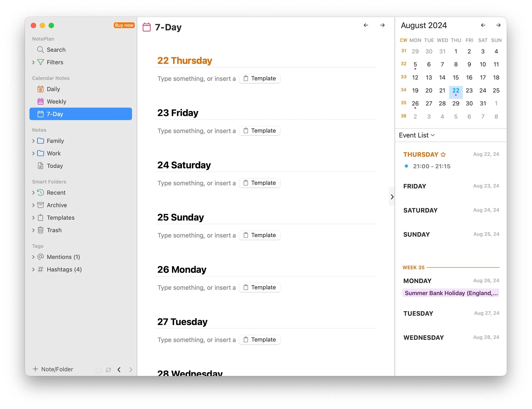
Task: Click the sync icon near Note/Folder
Action: click(x=108, y=370)
